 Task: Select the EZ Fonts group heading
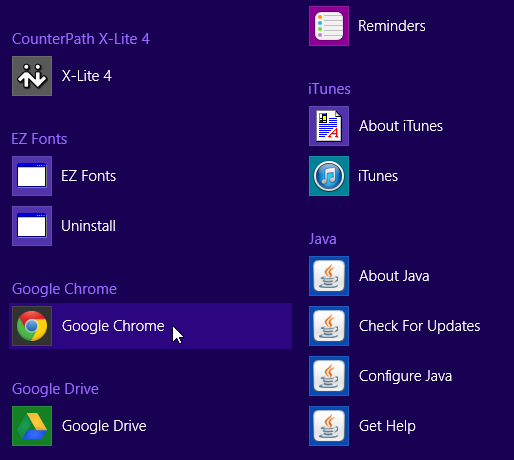click(x=39, y=139)
